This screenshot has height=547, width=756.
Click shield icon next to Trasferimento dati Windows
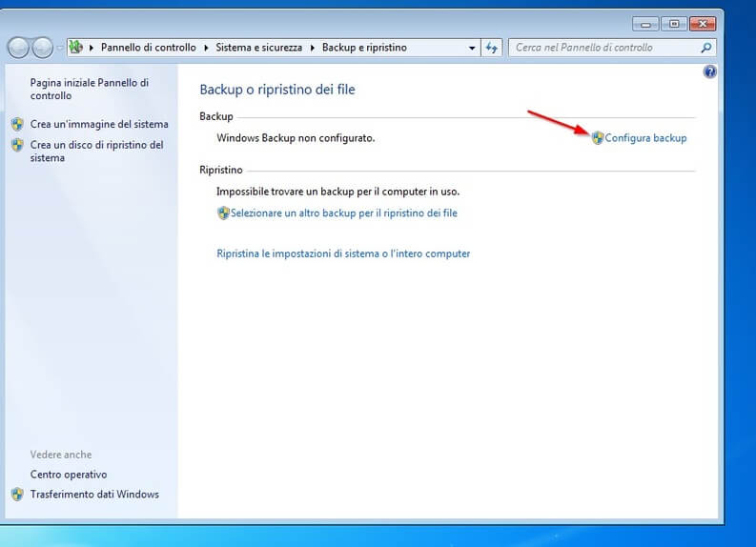point(17,495)
